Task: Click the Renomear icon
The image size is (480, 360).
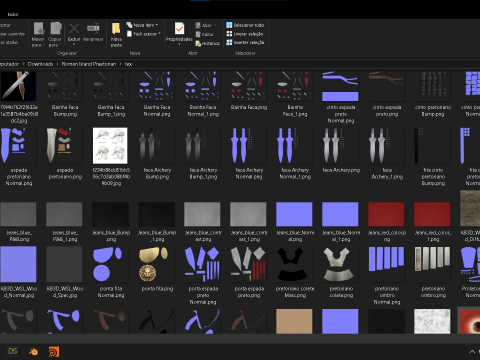Action: coord(93,29)
